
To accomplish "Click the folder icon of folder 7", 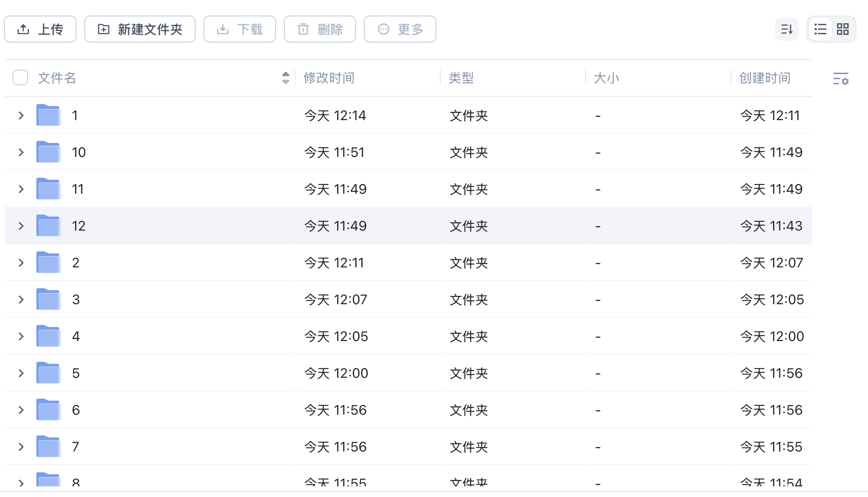I will (x=48, y=447).
